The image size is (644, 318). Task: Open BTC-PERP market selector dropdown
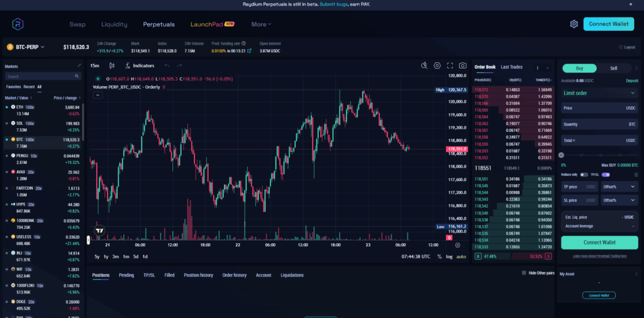click(x=25, y=47)
